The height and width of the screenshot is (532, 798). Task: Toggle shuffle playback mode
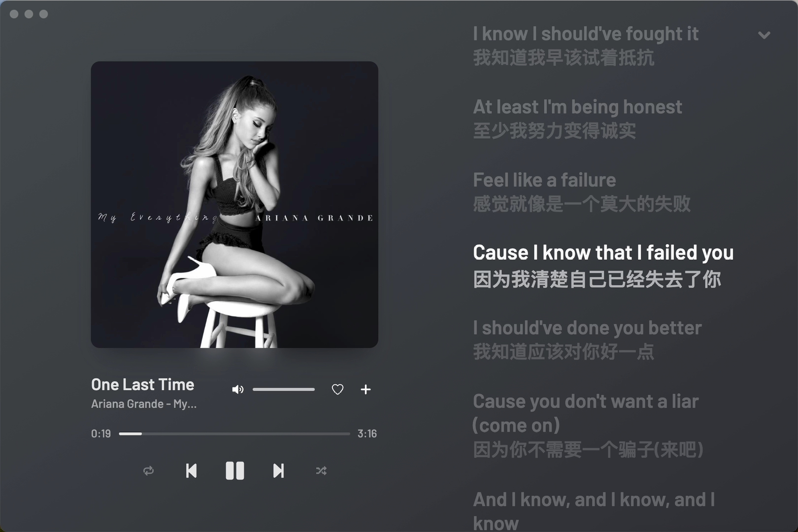click(321, 471)
